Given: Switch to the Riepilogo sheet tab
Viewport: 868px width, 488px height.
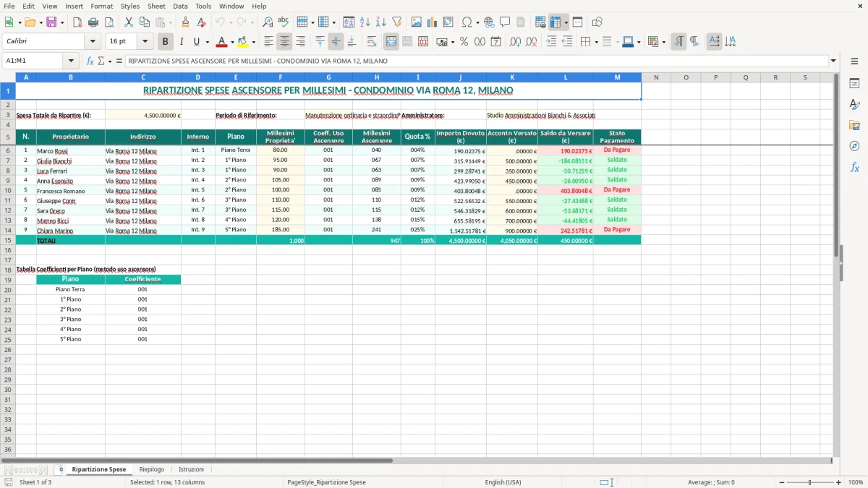Looking at the screenshot, I should 151,469.
